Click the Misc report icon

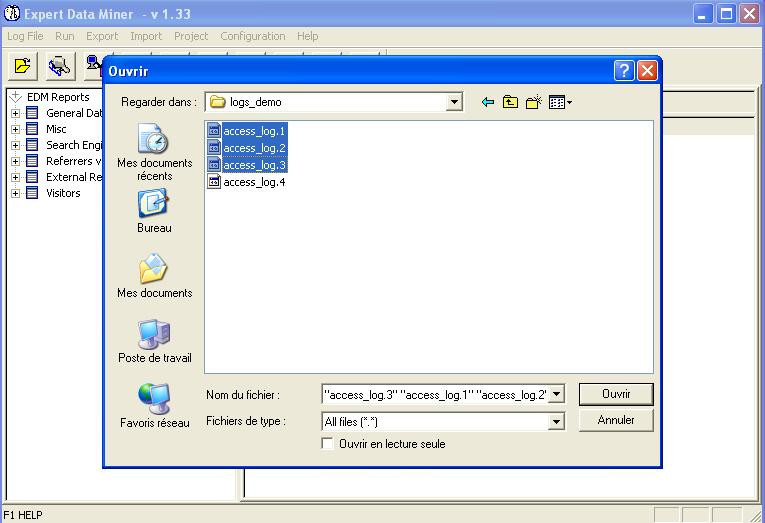32,129
